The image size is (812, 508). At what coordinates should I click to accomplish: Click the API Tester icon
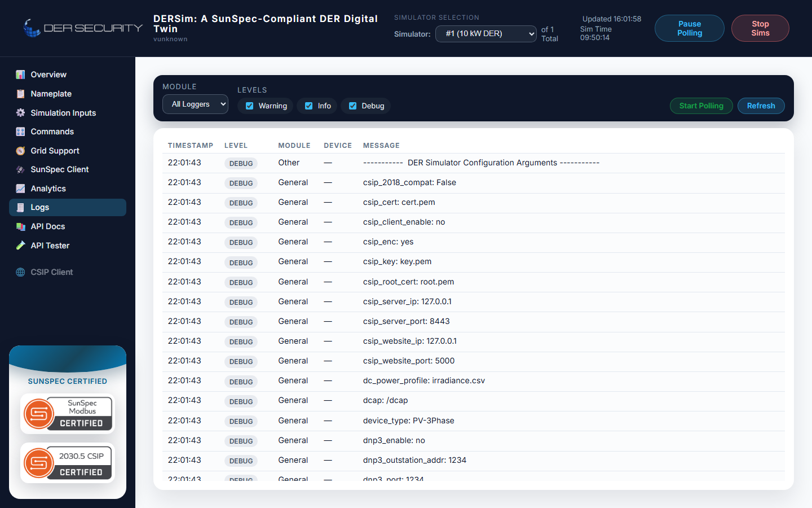(x=20, y=246)
